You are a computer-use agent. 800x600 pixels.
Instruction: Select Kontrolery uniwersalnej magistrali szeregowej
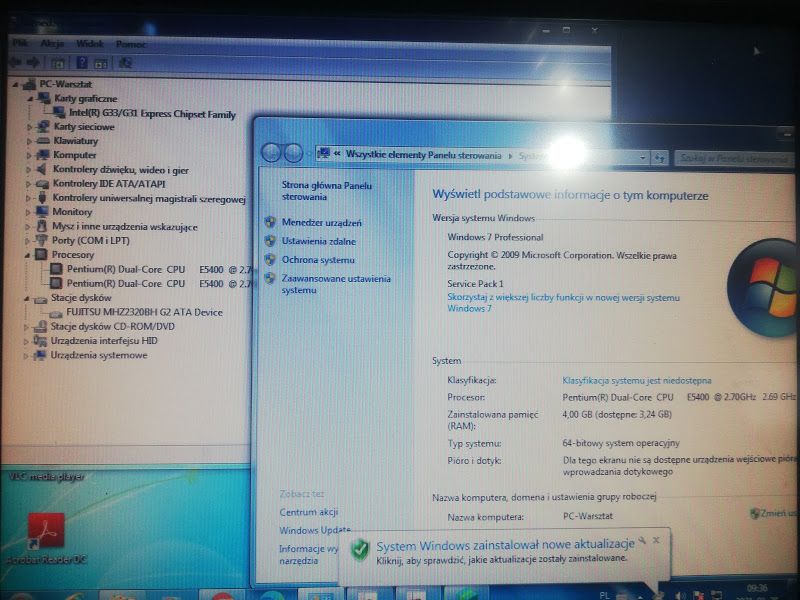(149, 198)
